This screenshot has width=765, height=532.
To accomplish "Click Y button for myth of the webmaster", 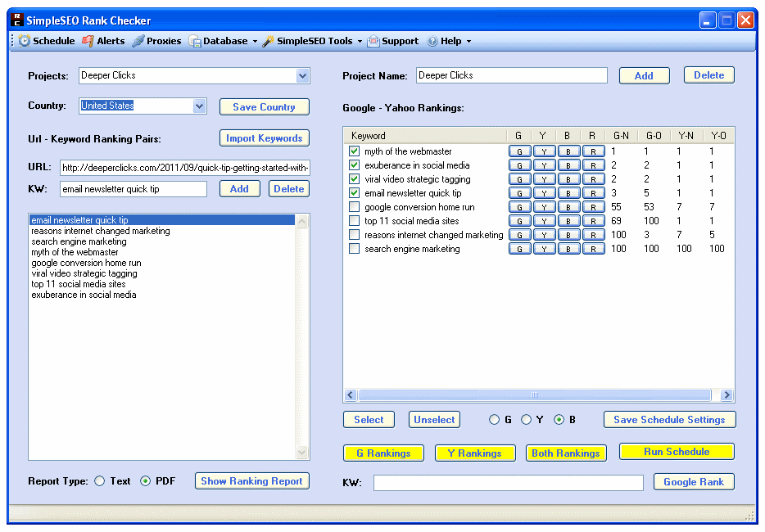I will 544,151.
